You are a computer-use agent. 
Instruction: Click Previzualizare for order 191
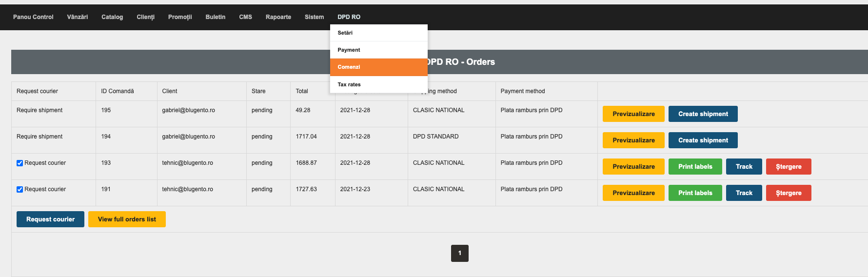633,193
